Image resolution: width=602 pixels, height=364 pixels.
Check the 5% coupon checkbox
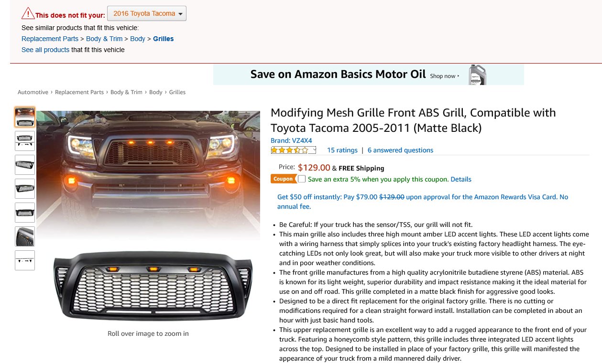click(302, 179)
